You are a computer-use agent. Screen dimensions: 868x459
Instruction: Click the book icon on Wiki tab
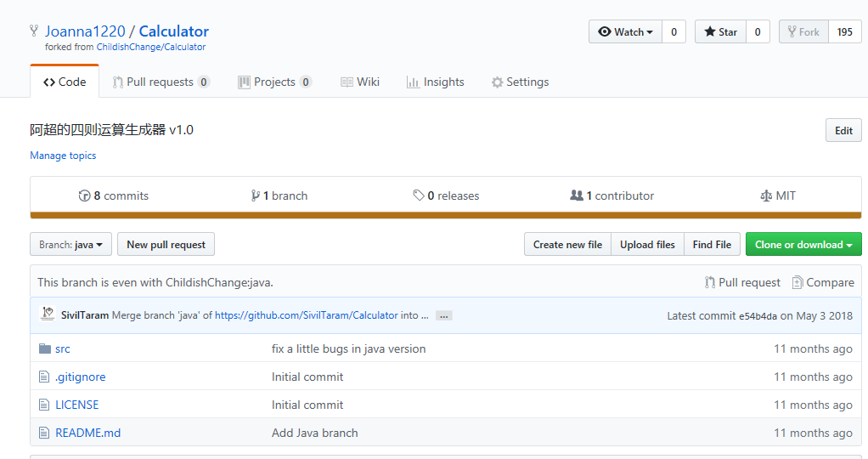[x=347, y=82]
